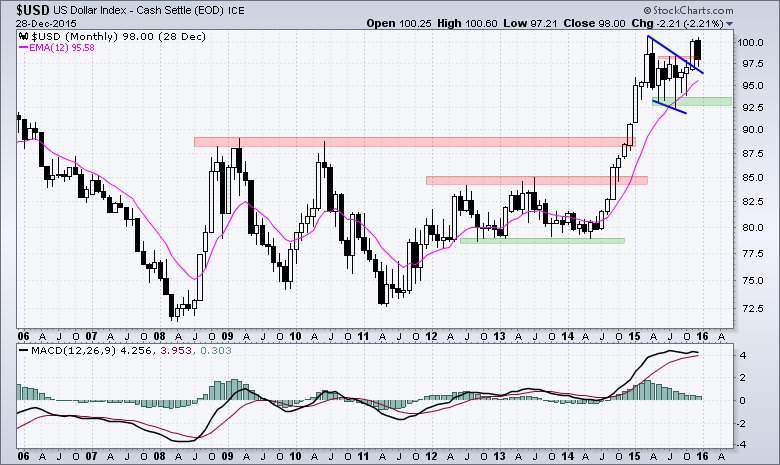Click the latest black candlestick near 100
Image resolution: width=780 pixels, height=465 pixels.
pos(697,49)
